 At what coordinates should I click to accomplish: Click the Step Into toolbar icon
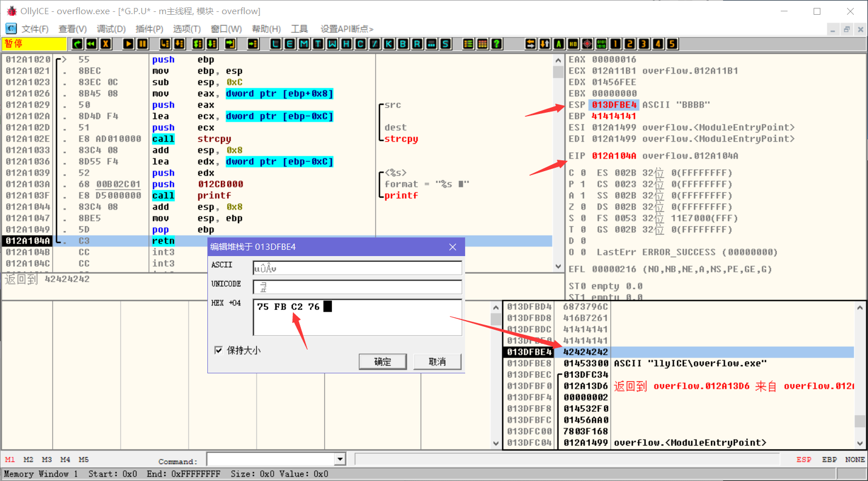165,44
